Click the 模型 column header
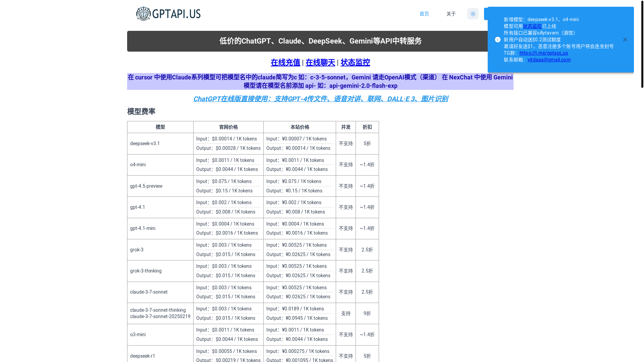Image resolution: width=644 pixels, height=362 pixels. (160, 127)
